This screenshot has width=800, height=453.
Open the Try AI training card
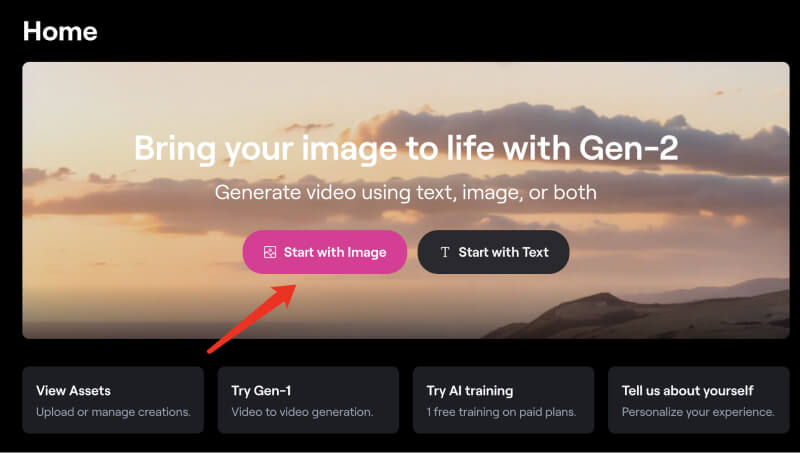[x=503, y=400]
